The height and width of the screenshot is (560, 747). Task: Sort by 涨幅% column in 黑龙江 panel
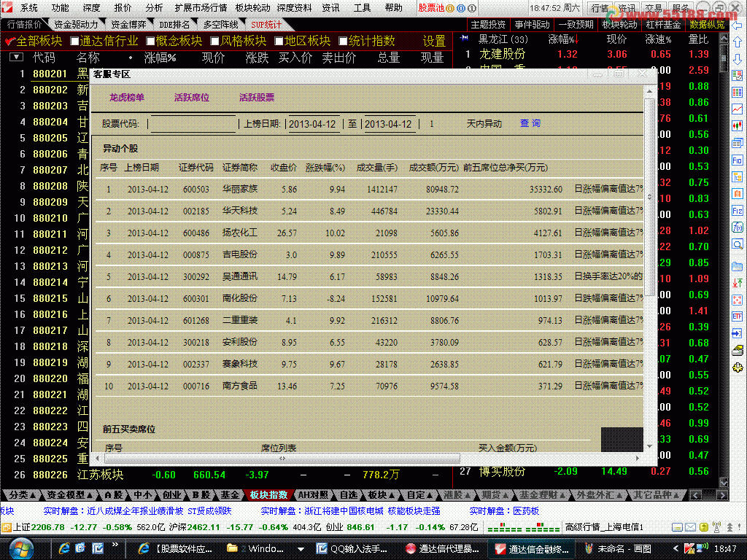(563, 39)
